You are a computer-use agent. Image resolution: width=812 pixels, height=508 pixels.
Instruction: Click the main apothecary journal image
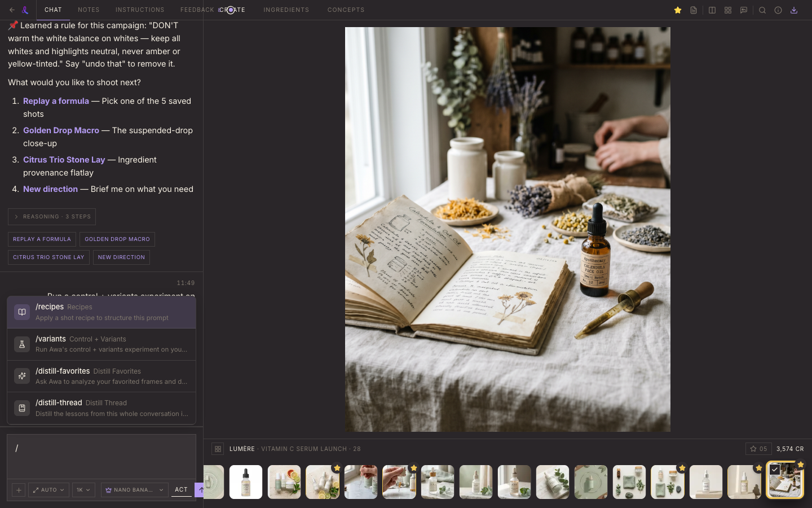click(x=507, y=229)
